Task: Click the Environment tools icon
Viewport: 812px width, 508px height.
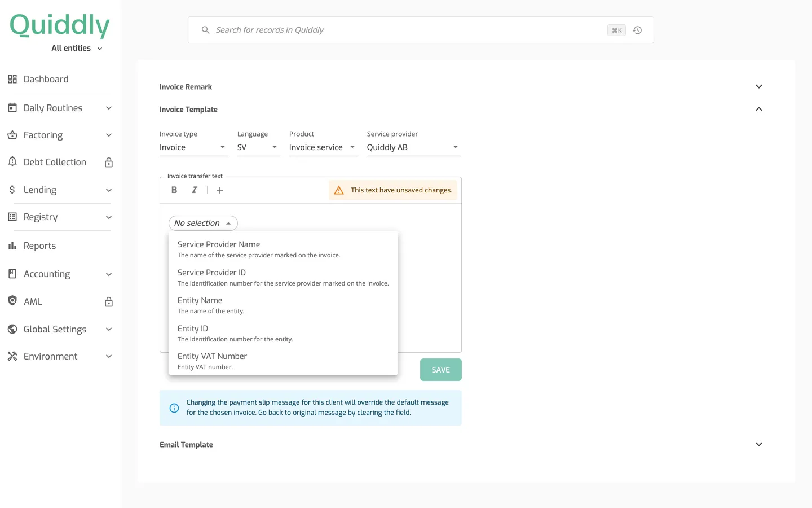Action: 12,356
